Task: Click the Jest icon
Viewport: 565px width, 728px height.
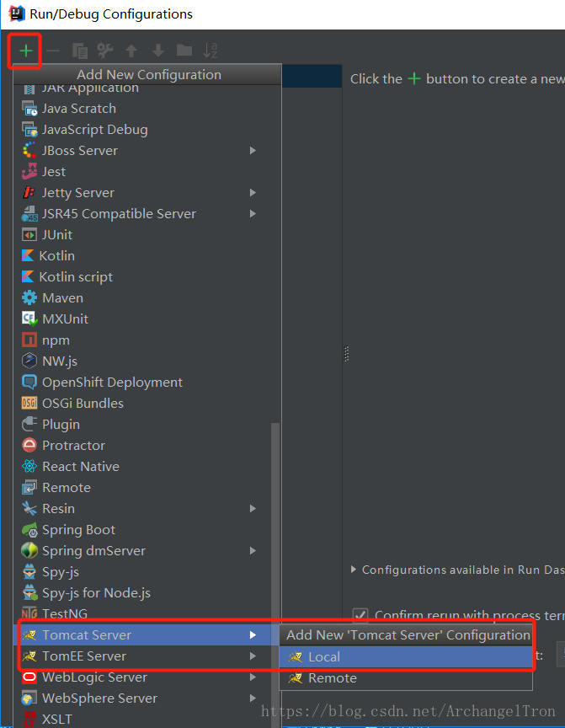Action: point(29,171)
